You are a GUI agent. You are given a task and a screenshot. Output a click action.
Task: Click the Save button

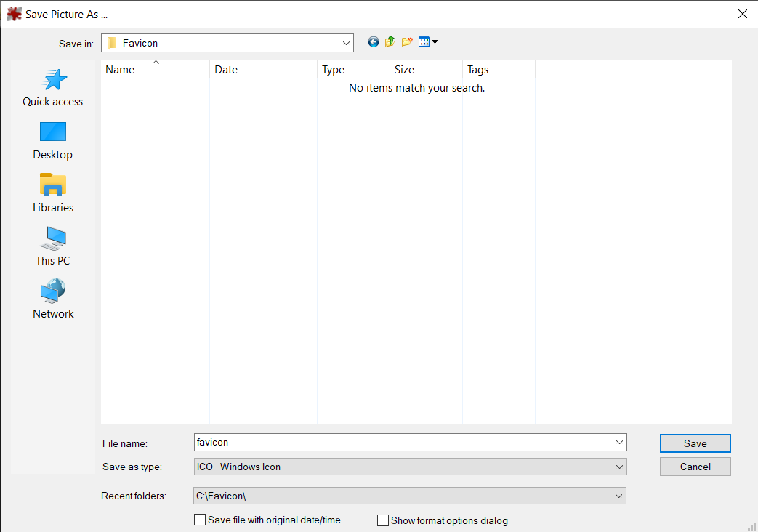pos(695,443)
